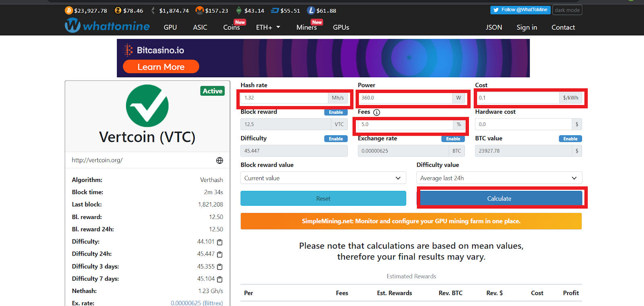This screenshot has width=644, height=306.
Task: Click the Zcash price ticker icon
Action: [x=118, y=10]
